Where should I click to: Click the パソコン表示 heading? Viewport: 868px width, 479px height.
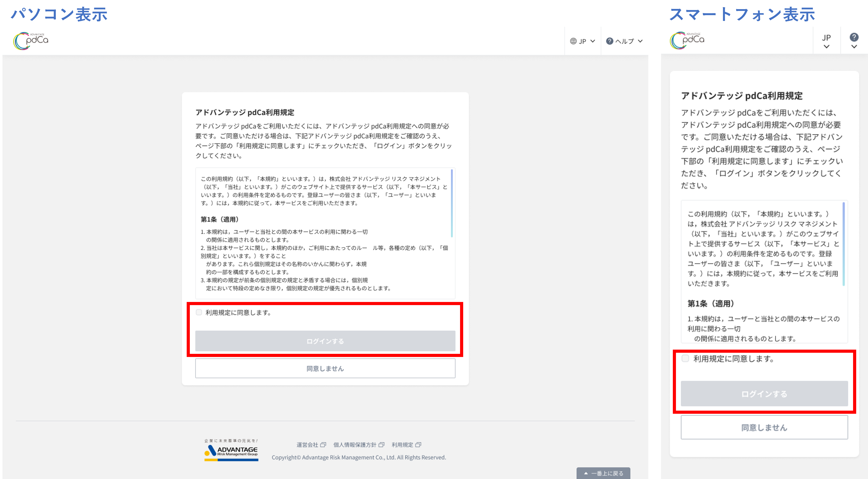click(59, 14)
